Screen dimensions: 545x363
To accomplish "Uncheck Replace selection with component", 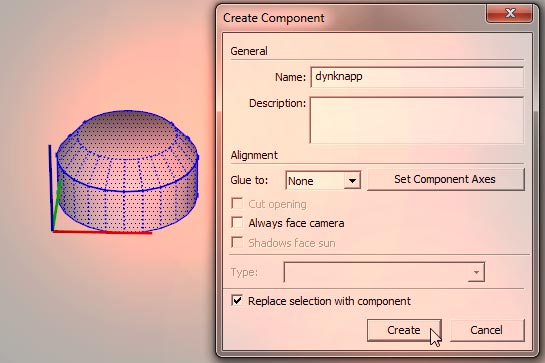I will pos(237,300).
